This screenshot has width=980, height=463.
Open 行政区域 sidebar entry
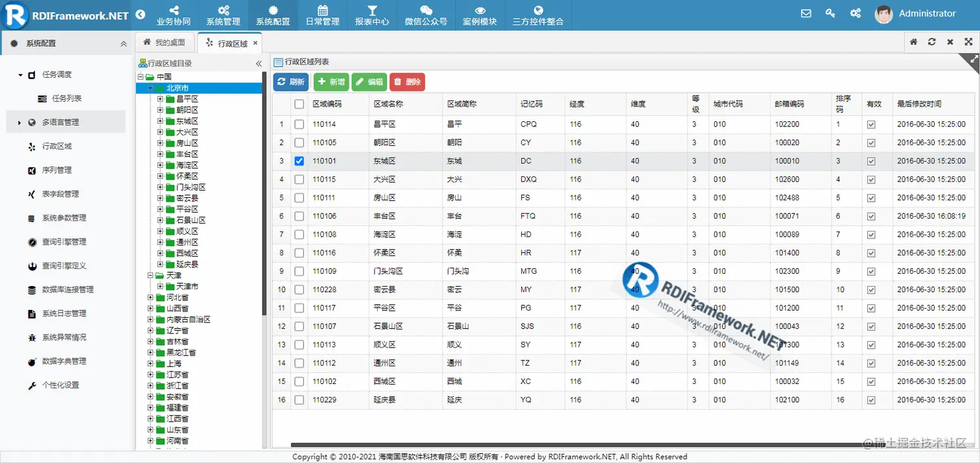point(57,146)
